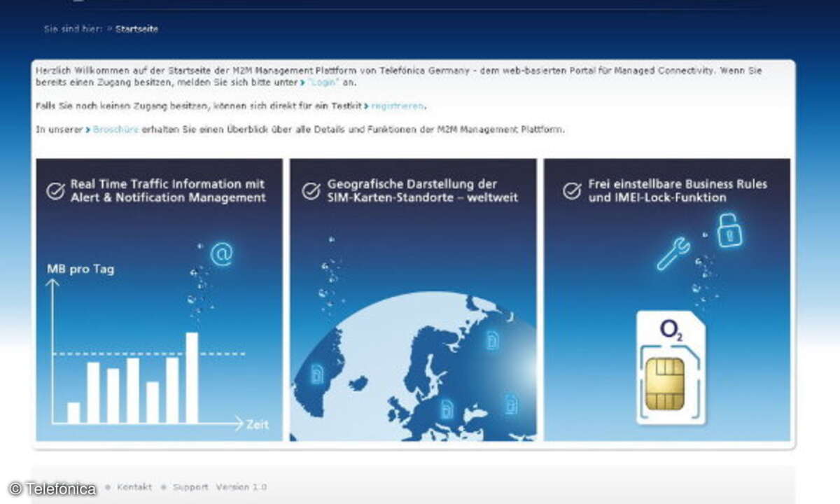
Task: Open the Kontakt footer link
Action: tap(134, 487)
